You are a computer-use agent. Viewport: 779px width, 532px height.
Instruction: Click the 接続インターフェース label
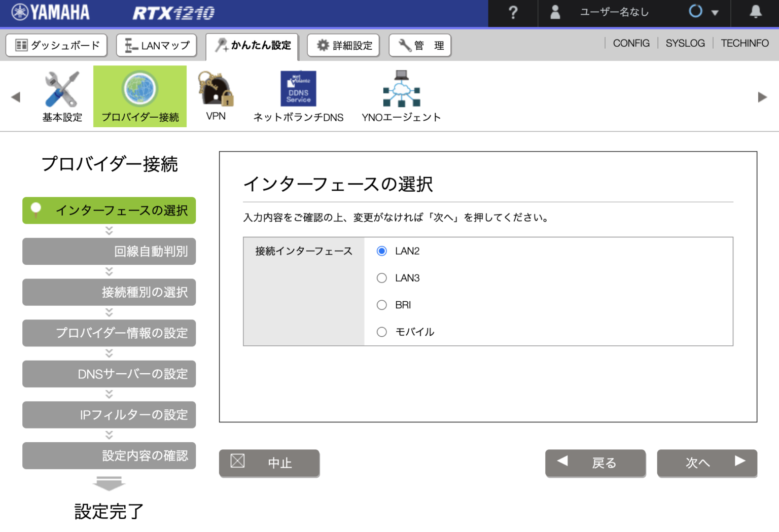304,251
